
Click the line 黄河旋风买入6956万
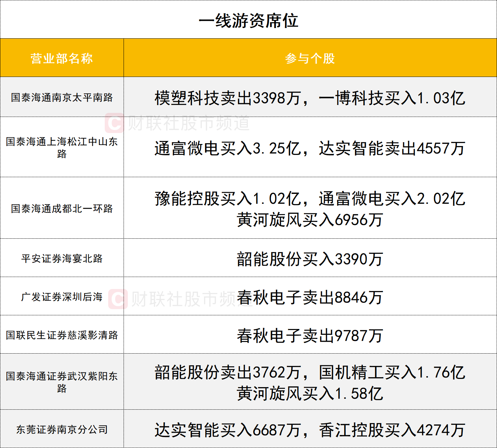pyautogui.click(x=310, y=220)
